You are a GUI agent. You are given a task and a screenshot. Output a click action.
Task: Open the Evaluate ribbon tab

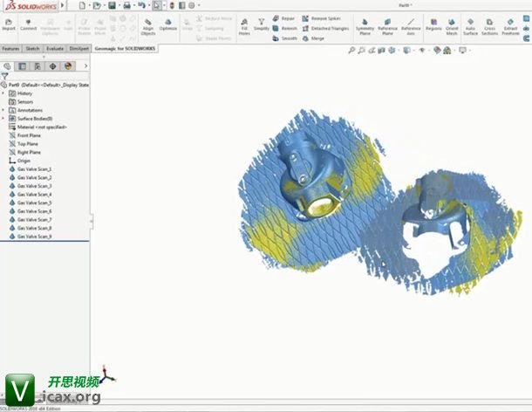(x=55, y=49)
